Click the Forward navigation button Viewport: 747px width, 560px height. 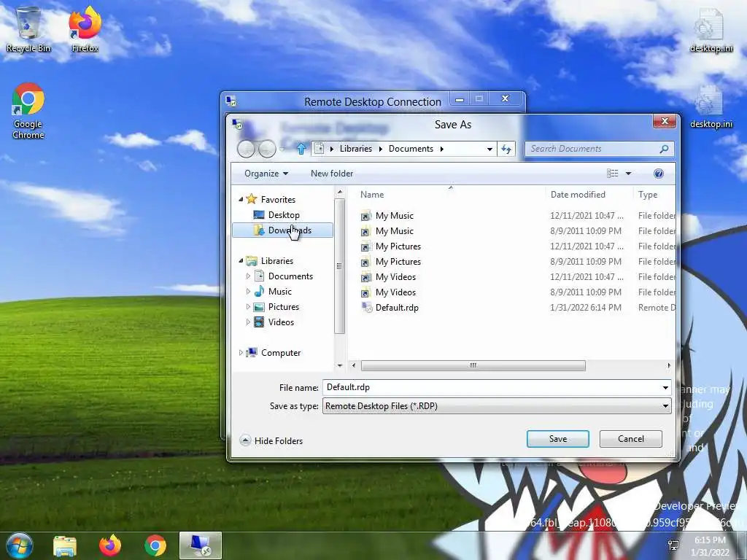267,149
